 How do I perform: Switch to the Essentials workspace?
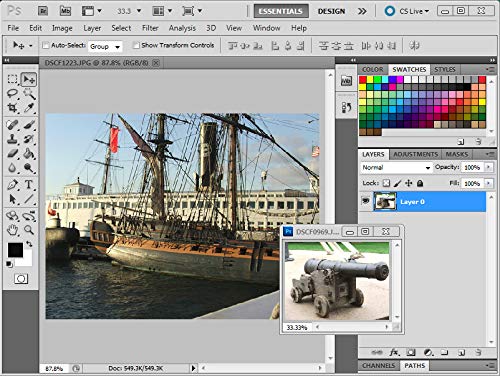pyautogui.click(x=281, y=11)
